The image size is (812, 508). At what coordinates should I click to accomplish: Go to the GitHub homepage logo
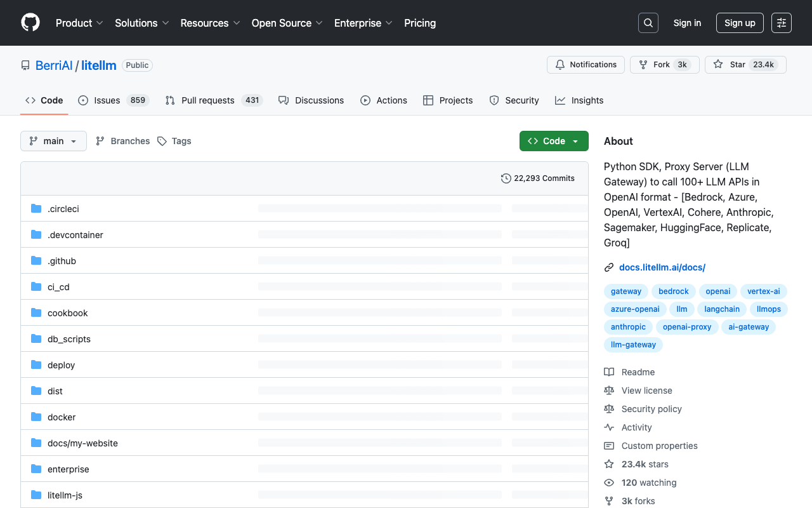pos(30,23)
